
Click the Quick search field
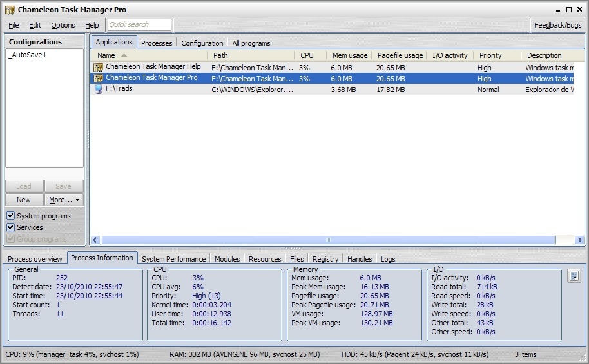[139, 24]
